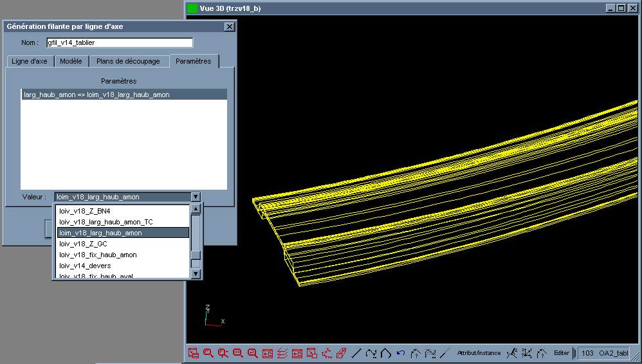The height and width of the screenshot is (364, 642).
Task: Click the green square icon in Vue 3D title bar
Action: point(192,8)
